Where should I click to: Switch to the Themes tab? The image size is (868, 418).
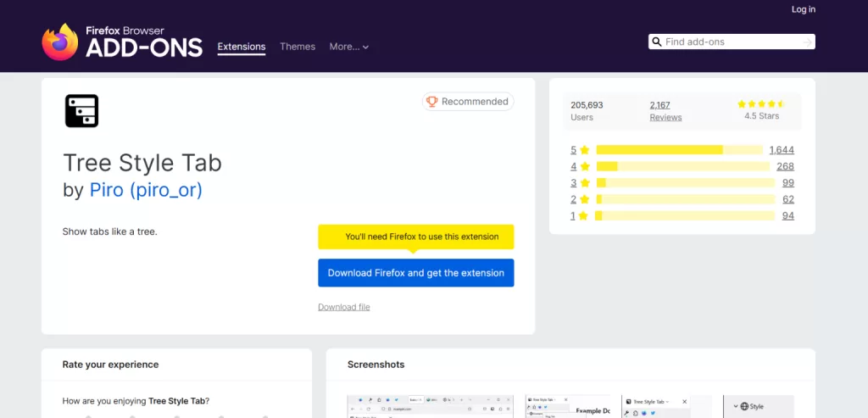pos(298,47)
